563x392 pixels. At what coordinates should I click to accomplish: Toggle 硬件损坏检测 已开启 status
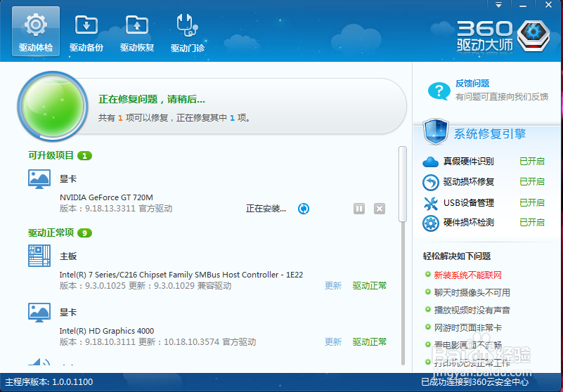pyautogui.click(x=532, y=222)
